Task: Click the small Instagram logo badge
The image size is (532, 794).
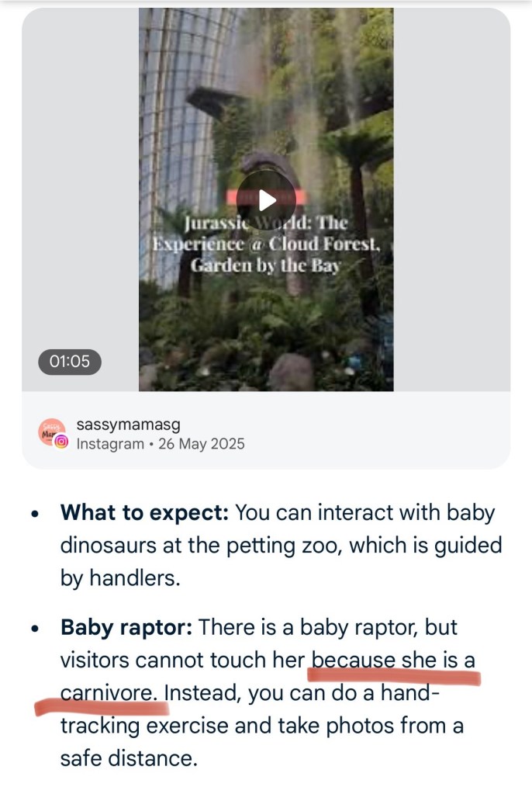Action: (62, 442)
